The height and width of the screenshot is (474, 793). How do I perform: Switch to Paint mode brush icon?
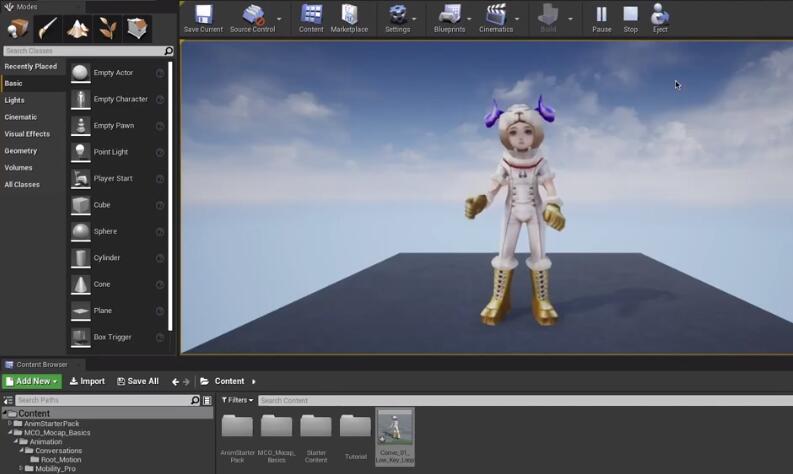pos(47,28)
